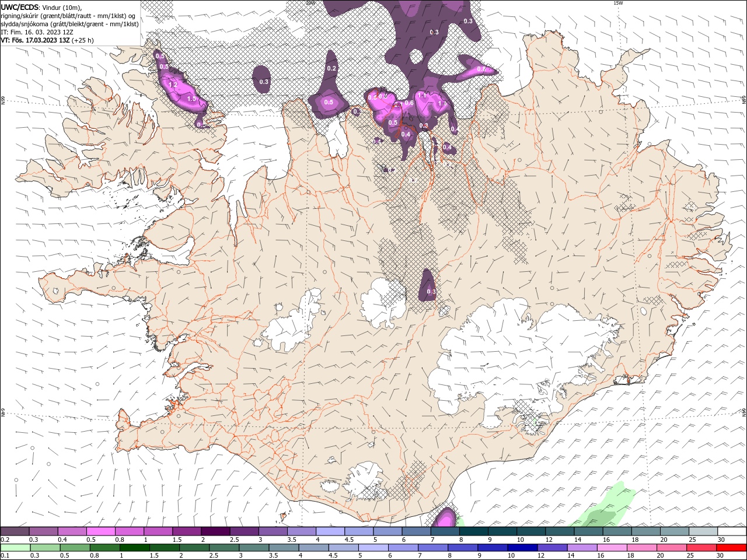Click the 0.2 value in the northern coastal blob
Image resolution: width=747 pixels, height=560 pixels.
(331, 68)
